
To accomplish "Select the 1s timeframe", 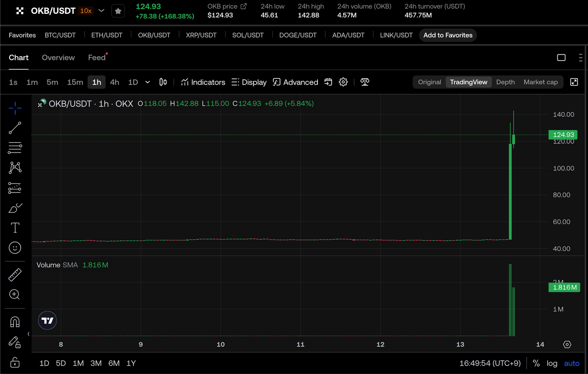I will [13, 82].
